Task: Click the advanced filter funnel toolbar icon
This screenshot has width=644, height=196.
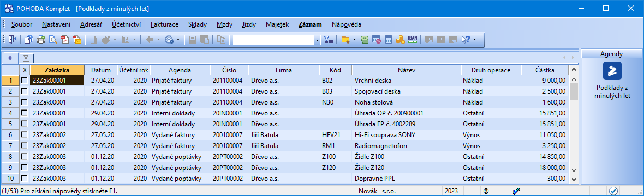Action: (329, 40)
